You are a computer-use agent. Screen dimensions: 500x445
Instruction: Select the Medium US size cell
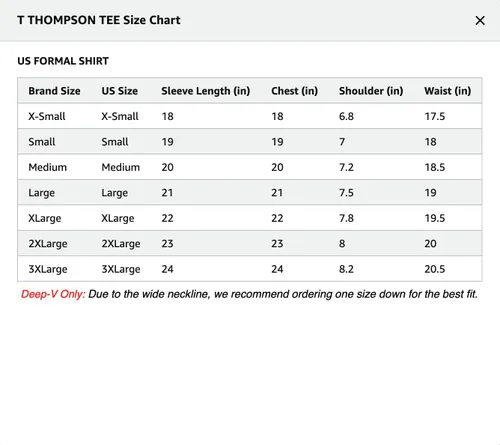(121, 167)
